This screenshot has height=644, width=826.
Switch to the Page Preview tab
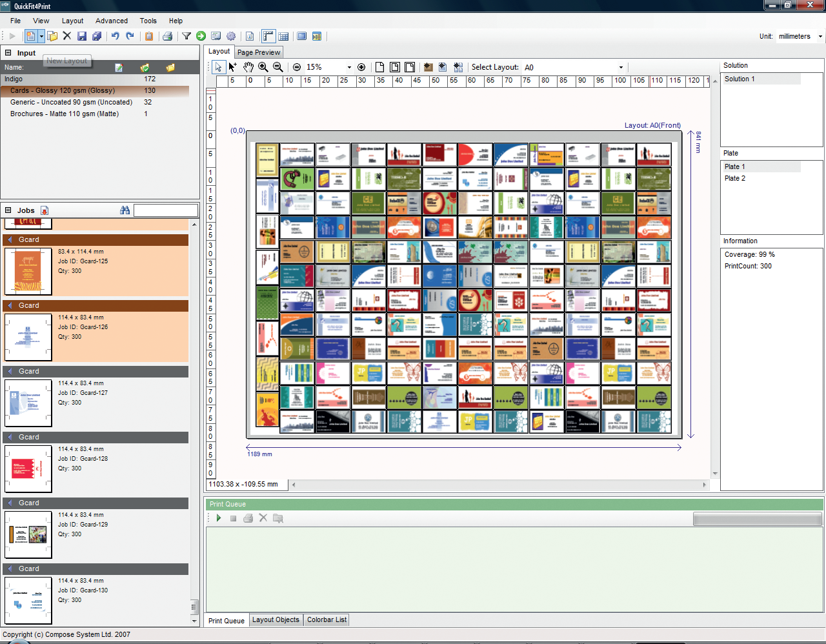coord(259,52)
